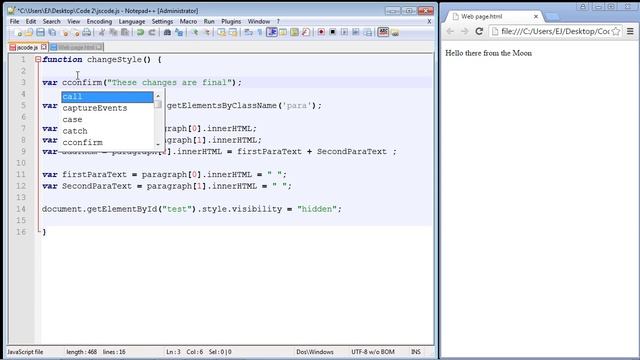The width and height of the screenshot is (640, 360).
Task: Select 'captureEvents' in autocomplete list
Action: 107,108
